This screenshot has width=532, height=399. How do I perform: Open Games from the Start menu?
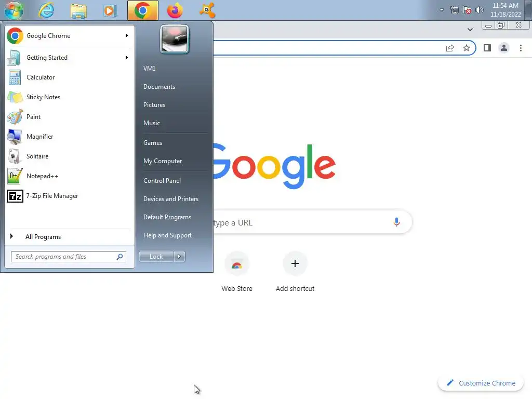tap(153, 143)
